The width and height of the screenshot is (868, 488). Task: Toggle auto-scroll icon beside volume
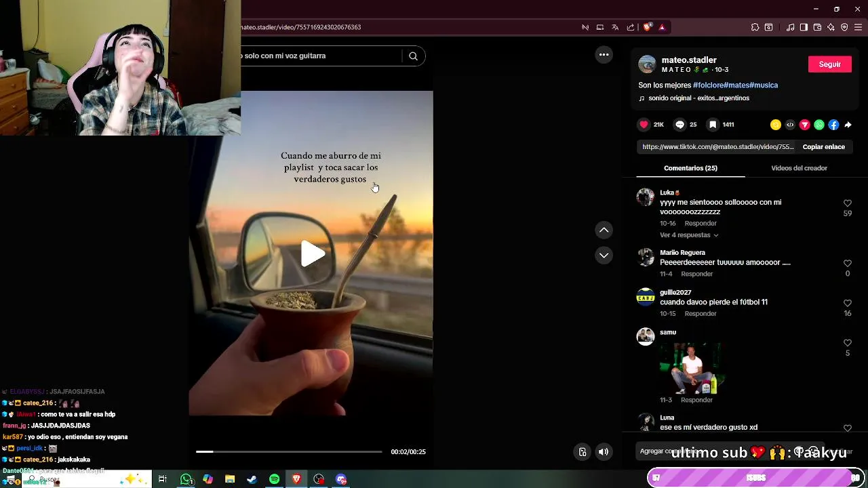tap(582, 452)
